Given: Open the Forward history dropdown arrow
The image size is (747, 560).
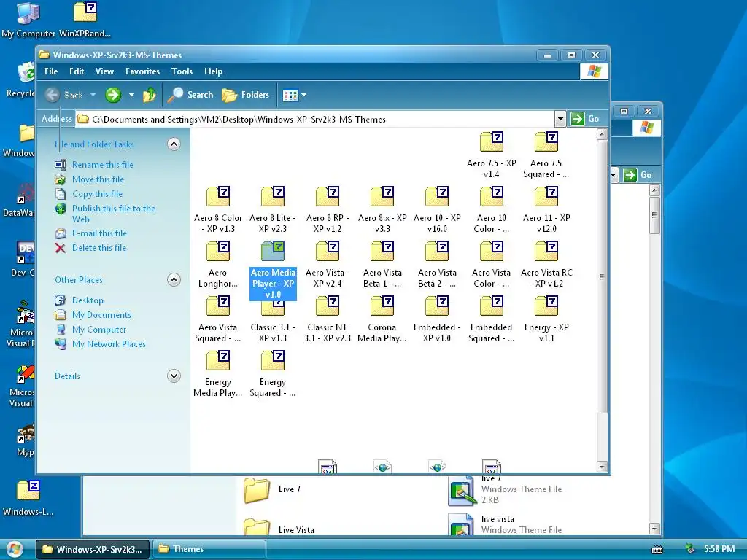Looking at the screenshot, I should (x=131, y=95).
